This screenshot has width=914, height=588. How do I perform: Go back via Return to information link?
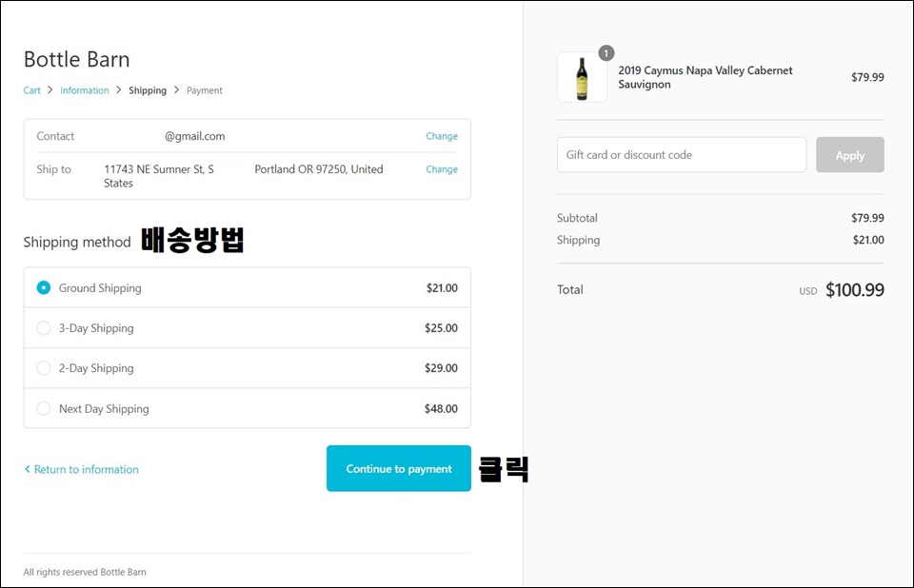coord(86,470)
